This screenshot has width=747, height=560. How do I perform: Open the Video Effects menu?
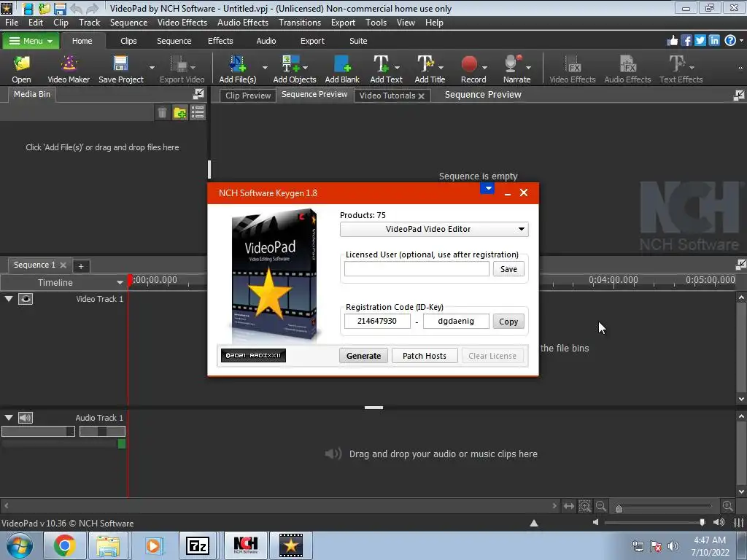click(182, 23)
